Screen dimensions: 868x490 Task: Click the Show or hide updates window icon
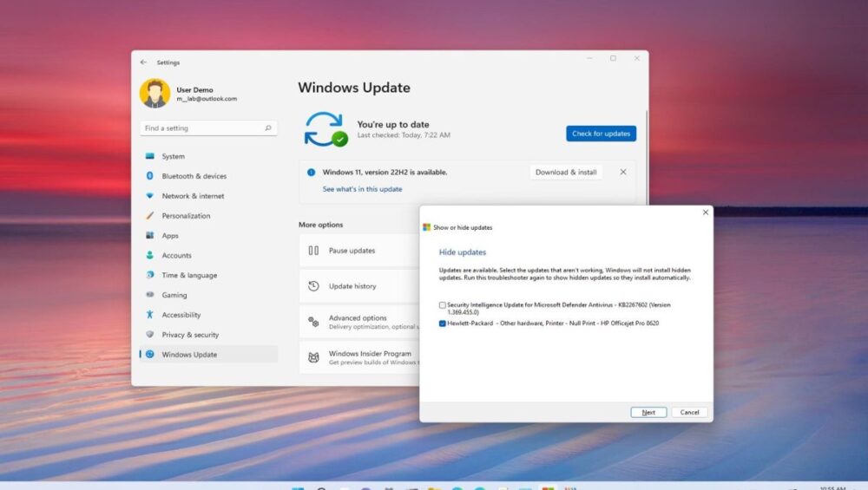coord(426,227)
